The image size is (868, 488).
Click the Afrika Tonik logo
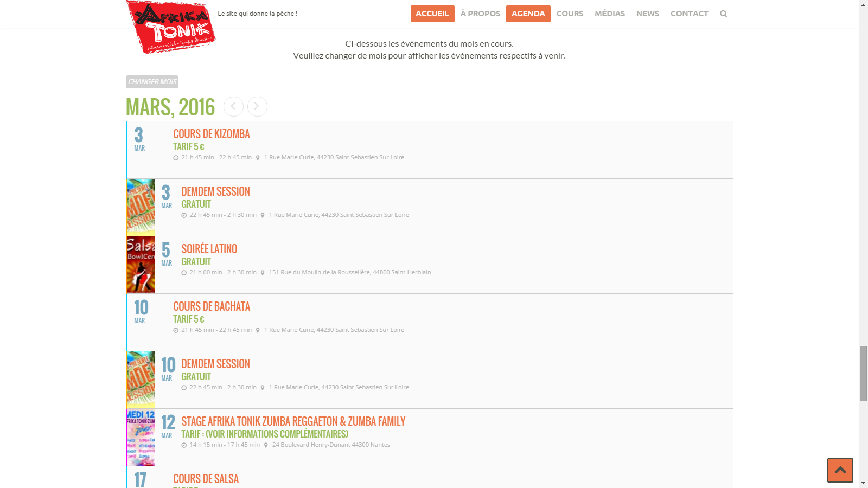(x=170, y=26)
